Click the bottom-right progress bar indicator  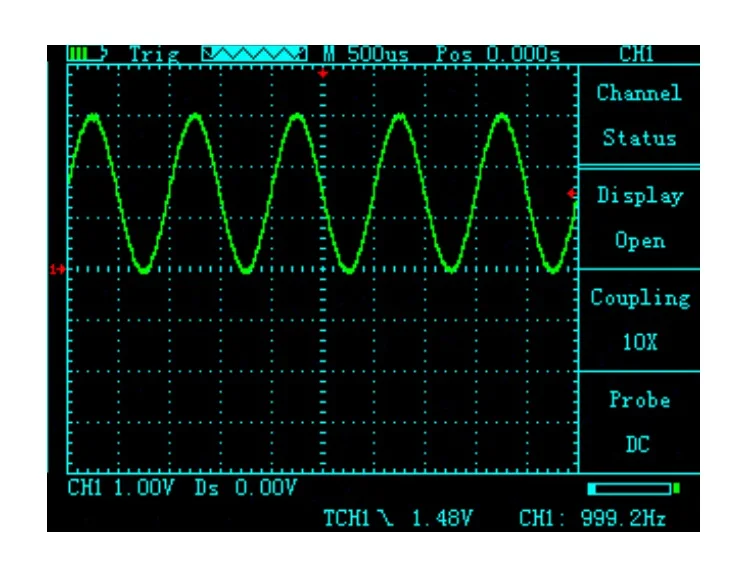633,489
